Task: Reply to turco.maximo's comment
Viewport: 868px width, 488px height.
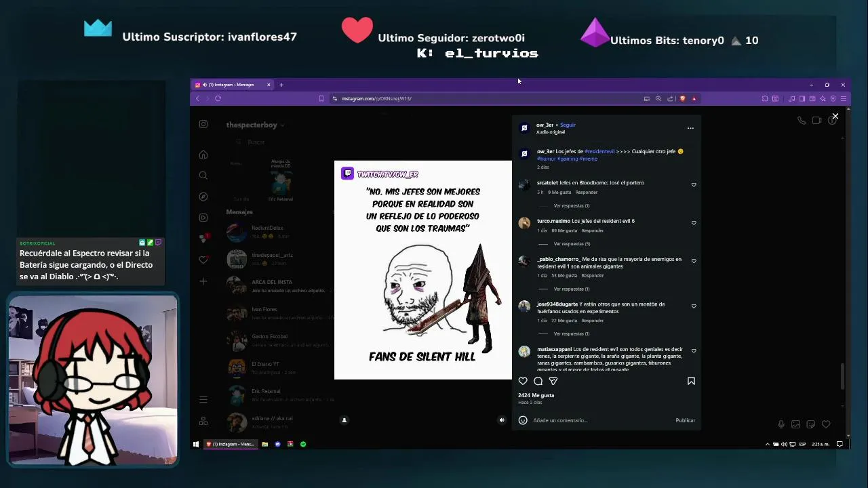Action: pos(592,230)
